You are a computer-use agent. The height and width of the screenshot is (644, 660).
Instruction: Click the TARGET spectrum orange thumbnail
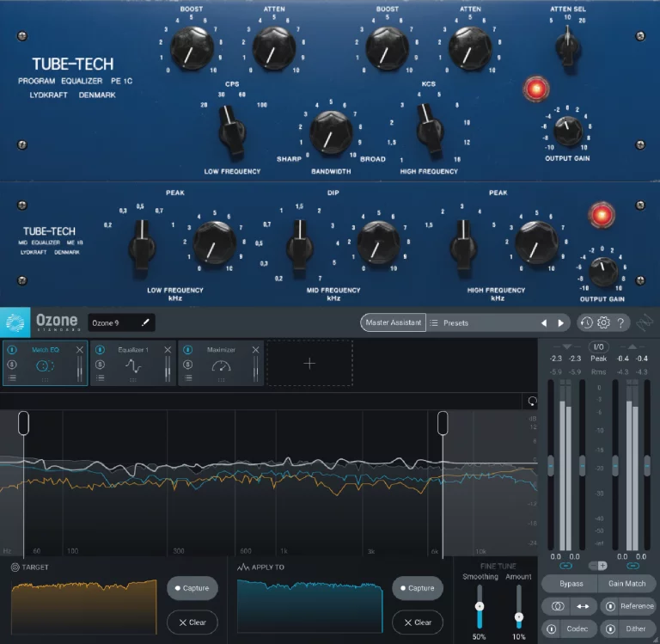coord(83,606)
